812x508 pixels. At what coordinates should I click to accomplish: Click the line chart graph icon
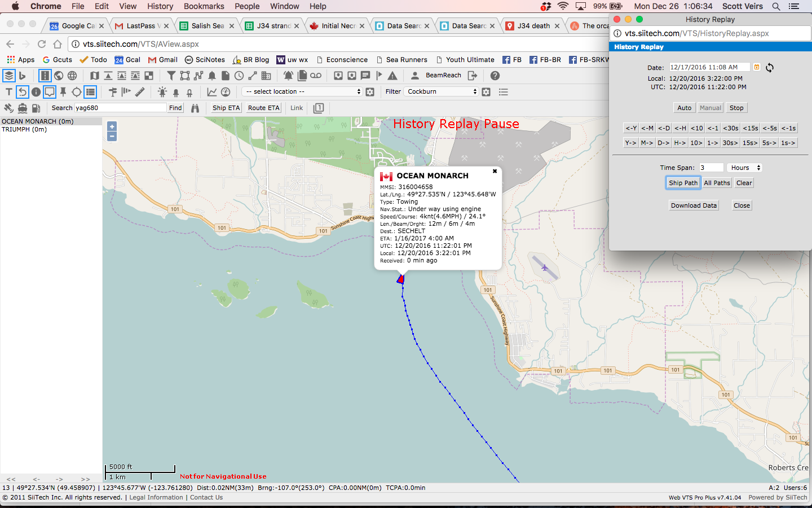coord(212,92)
